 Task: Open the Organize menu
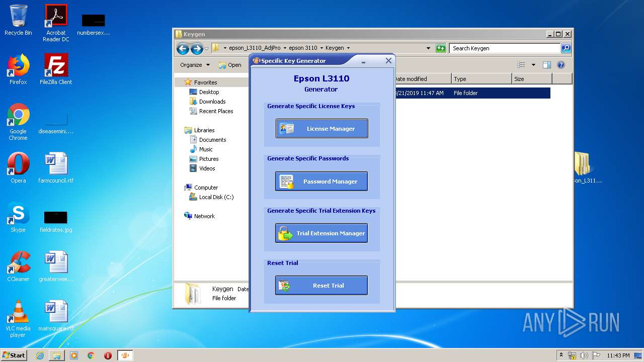click(195, 65)
